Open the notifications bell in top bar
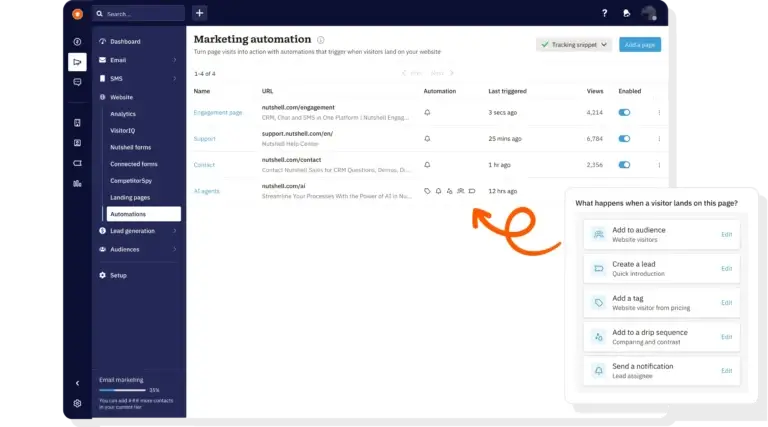Viewport: 768px width, 427px height. click(626, 13)
